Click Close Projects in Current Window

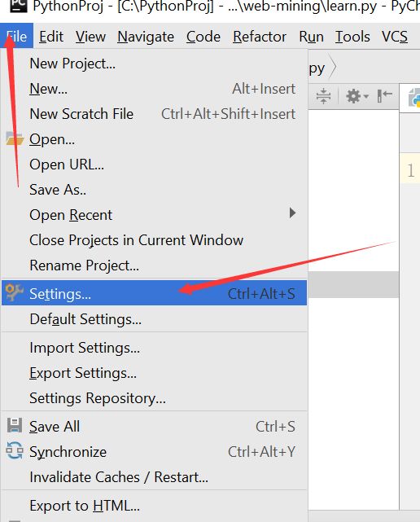[x=137, y=240]
